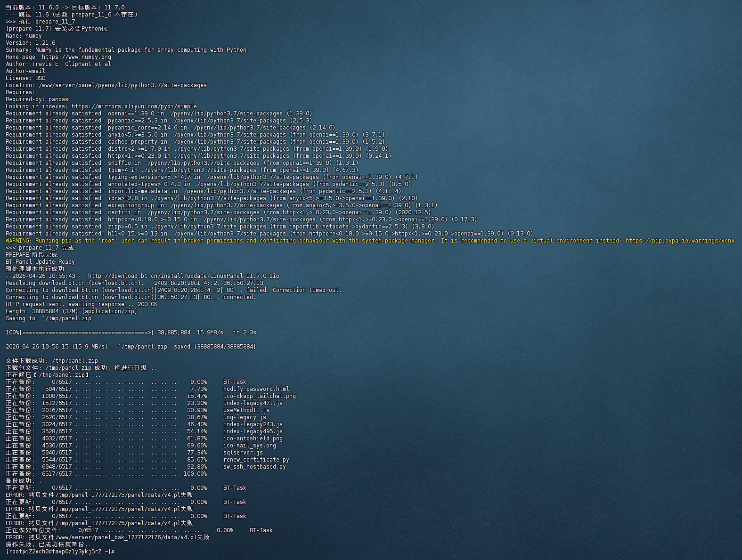Select the 6517/6517 100.00% backup line
Viewport: 742px width, 560px height.
tap(106, 474)
